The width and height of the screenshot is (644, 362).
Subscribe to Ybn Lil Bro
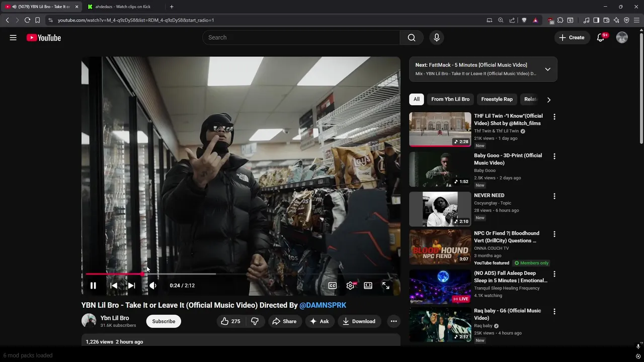click(164, 321)
